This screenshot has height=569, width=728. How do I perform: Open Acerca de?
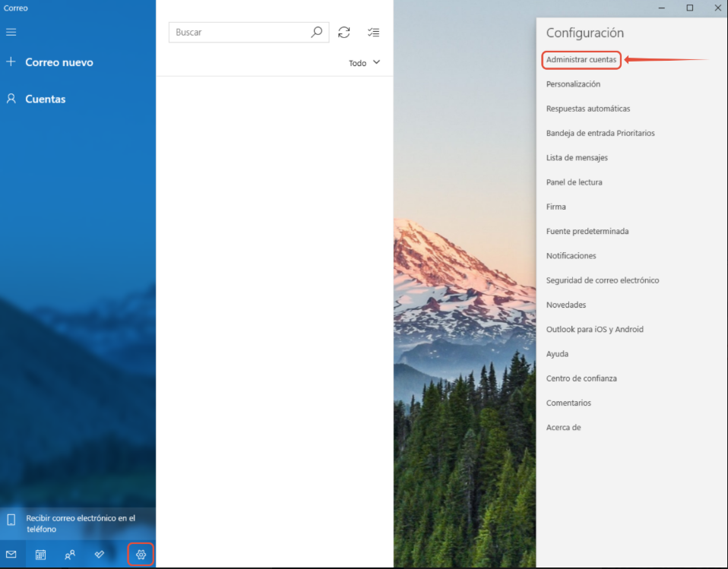[x=563, y=428]
